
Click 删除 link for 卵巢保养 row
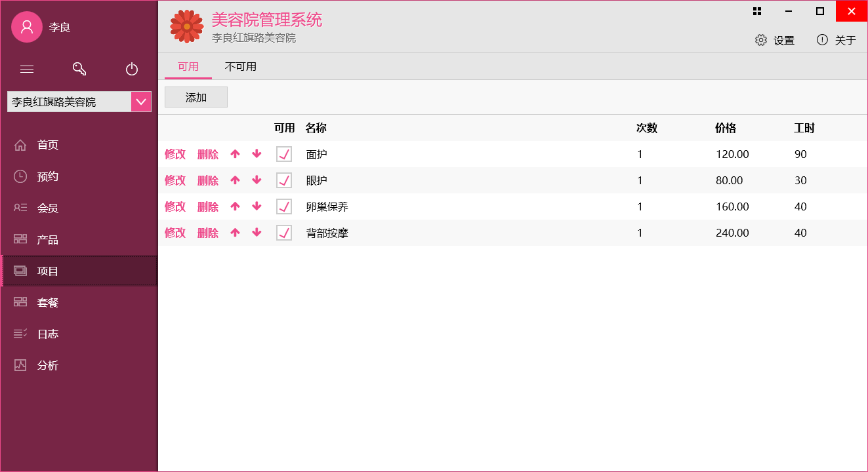(208, 206)
